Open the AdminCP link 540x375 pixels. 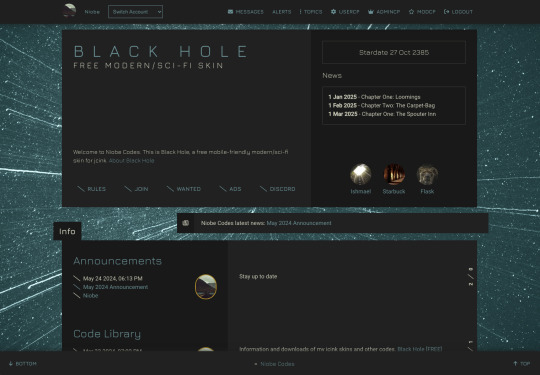pos(388,12)
